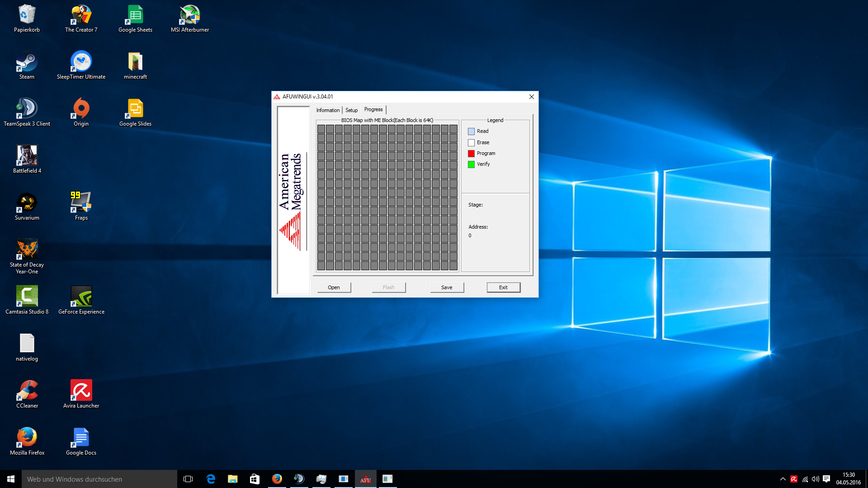
Task: Click the Avira tray icon
Action: click(794, 479)
